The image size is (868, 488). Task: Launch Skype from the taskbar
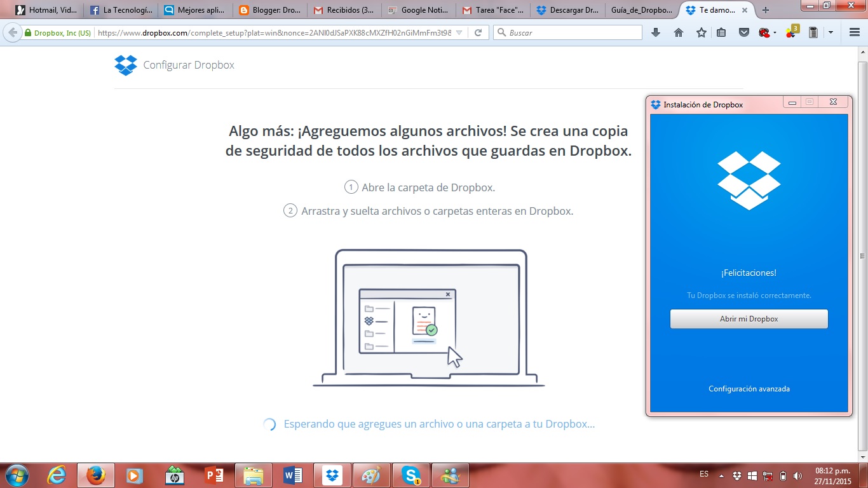click(x=411, y=475)
